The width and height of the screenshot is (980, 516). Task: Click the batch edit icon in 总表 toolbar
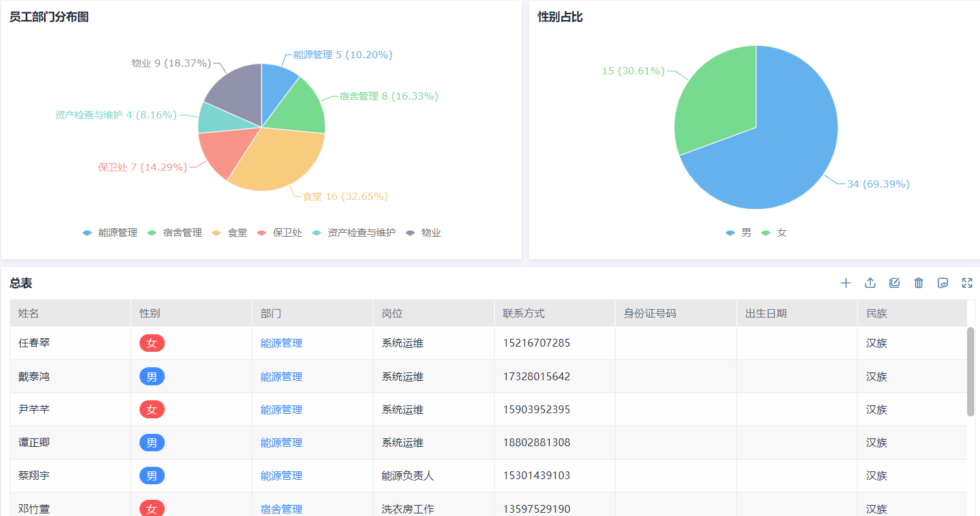(x=894, y=283)
